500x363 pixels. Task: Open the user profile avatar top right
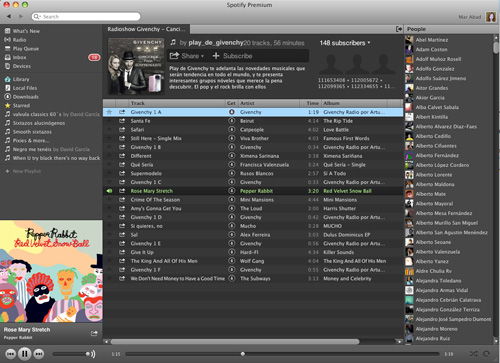491,17
